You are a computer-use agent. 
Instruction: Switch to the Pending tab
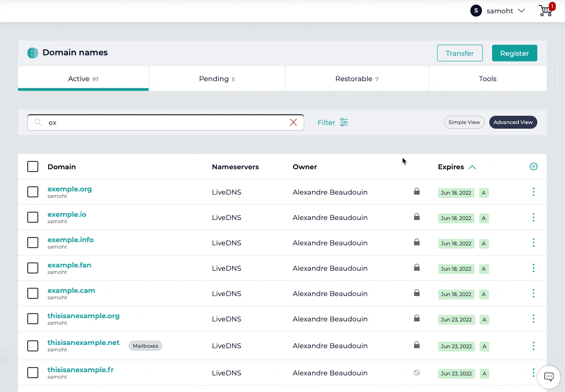[216, 79]
